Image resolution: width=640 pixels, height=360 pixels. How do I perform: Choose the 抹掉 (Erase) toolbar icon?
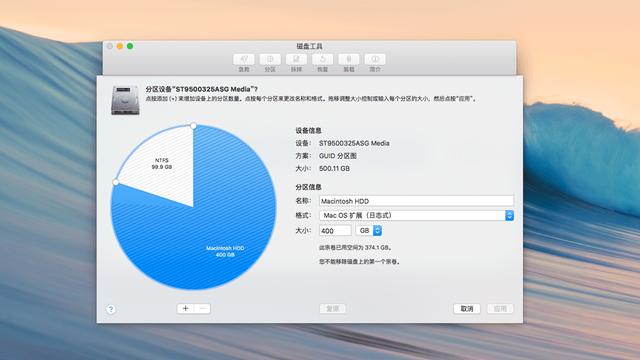296,59
